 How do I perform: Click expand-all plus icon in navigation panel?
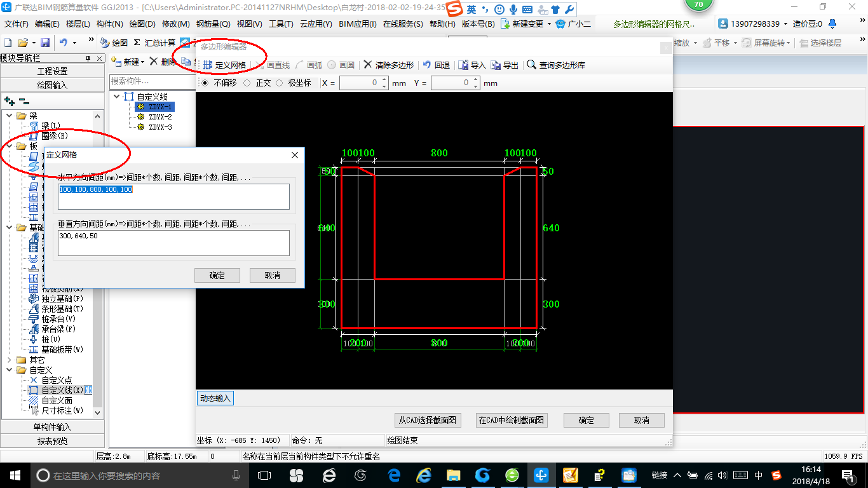(x=9, y=100)
